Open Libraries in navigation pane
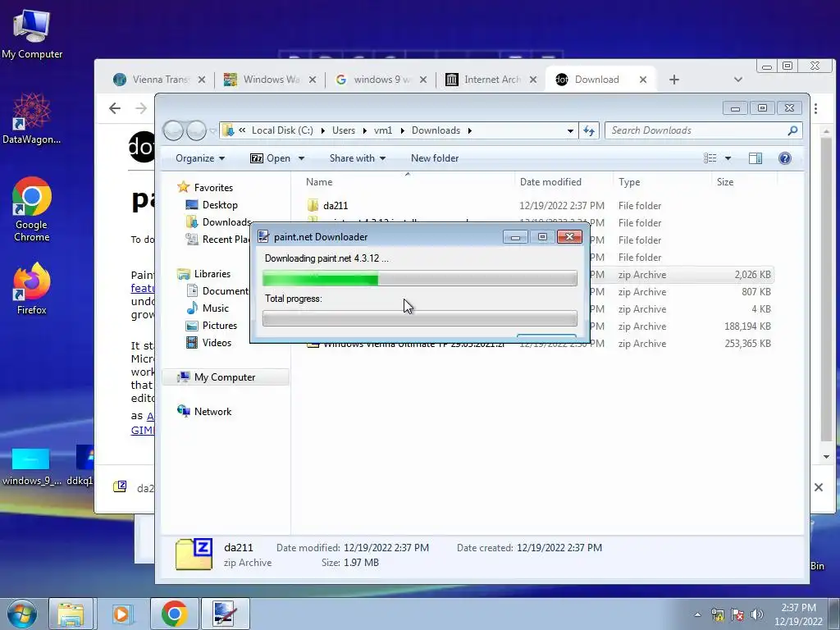 click(212, 274)
